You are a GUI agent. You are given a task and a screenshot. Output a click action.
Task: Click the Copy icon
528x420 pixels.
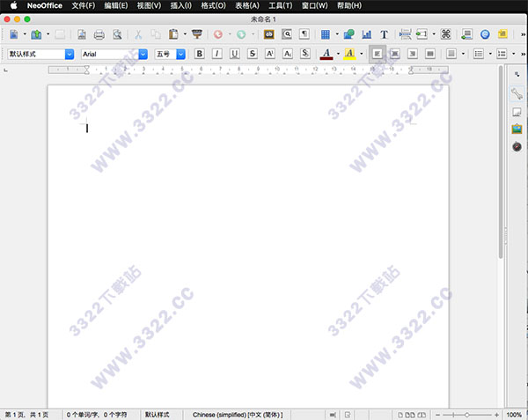156,34
